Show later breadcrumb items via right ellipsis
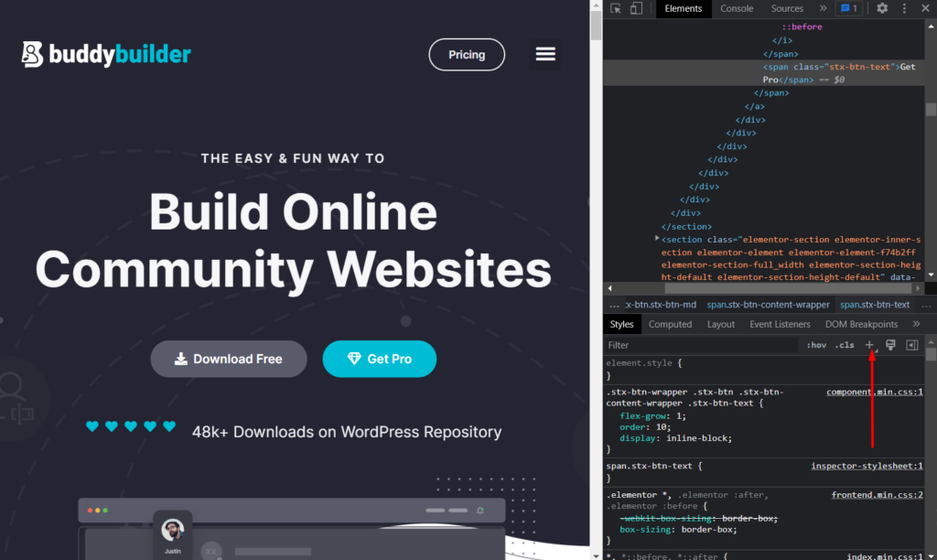The image size is (937, 560). pos(926,305)
